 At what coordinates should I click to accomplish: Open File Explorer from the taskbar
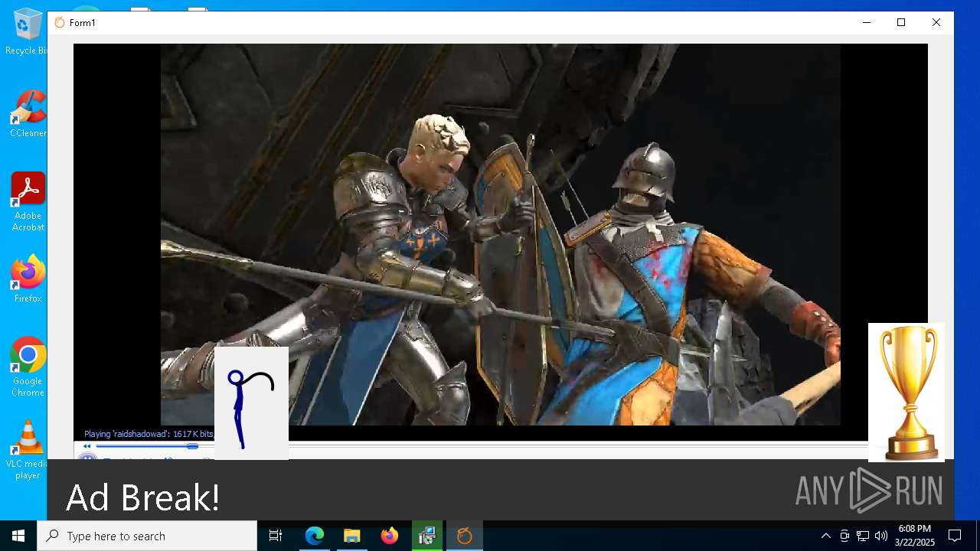coord(352,536)
